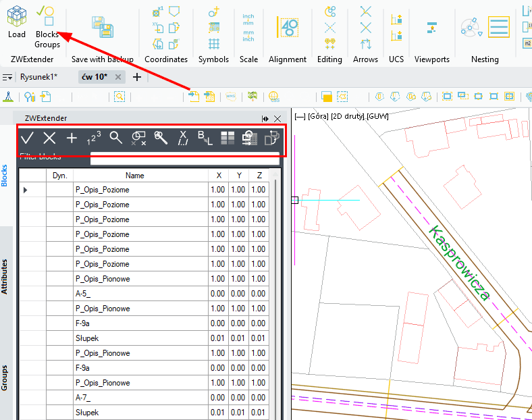
Task: Click the grid symbol icon in Symbols
Action: click(x=214, y=44)
